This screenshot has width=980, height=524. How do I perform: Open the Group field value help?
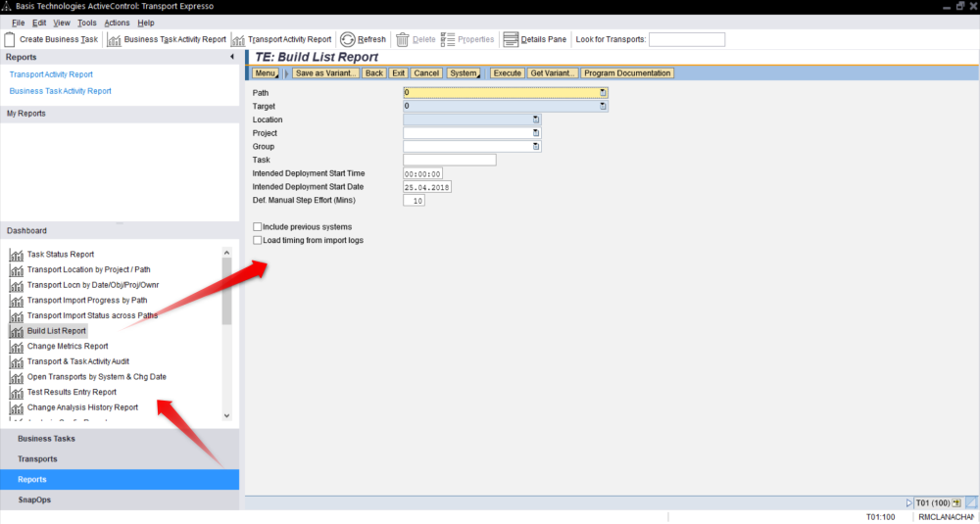536,146
